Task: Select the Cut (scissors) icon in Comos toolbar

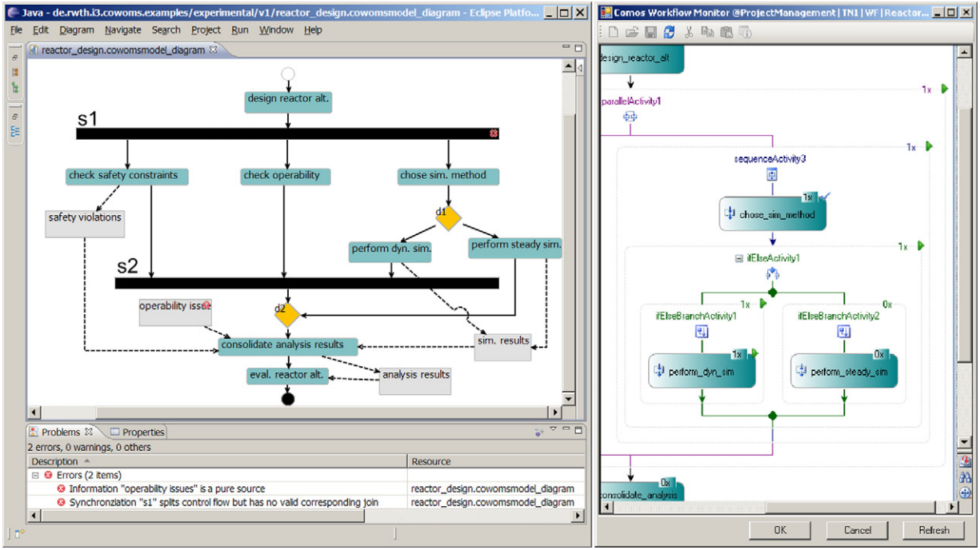Action: click(689, 32)
